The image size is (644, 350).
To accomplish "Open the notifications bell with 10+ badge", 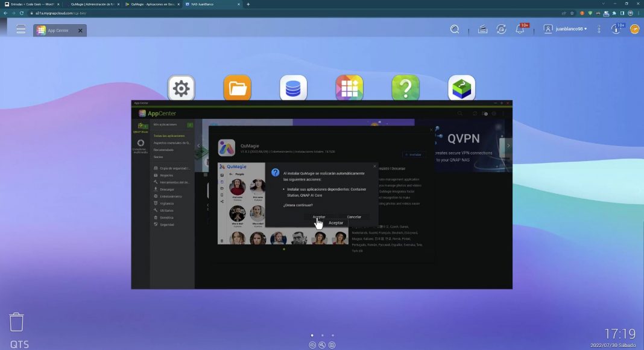I will pos(520,29).
